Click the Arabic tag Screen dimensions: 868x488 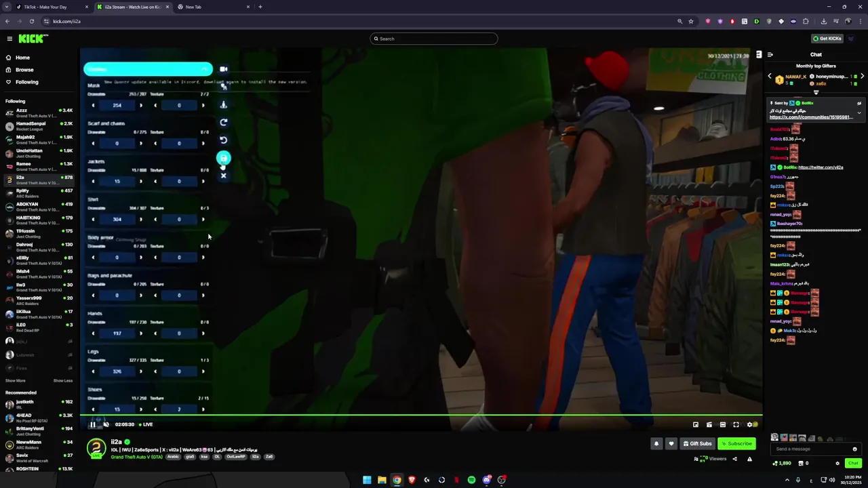click(x=174, y=457)
